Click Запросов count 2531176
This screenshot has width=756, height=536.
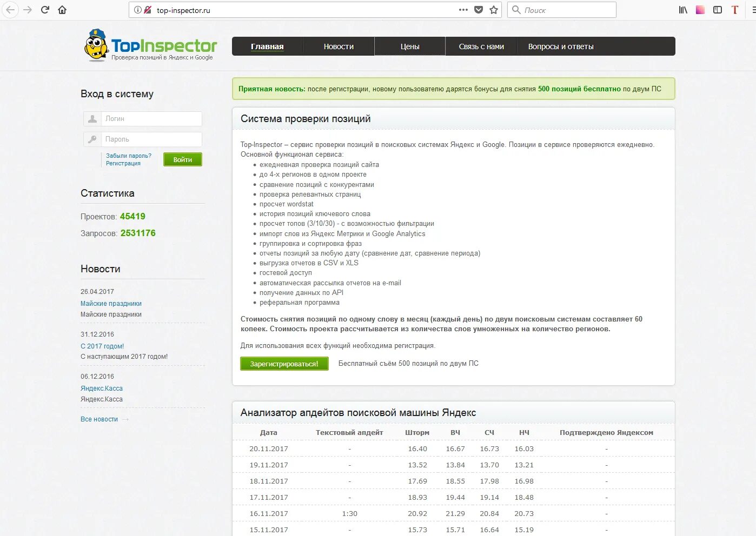tap(138, 233)
